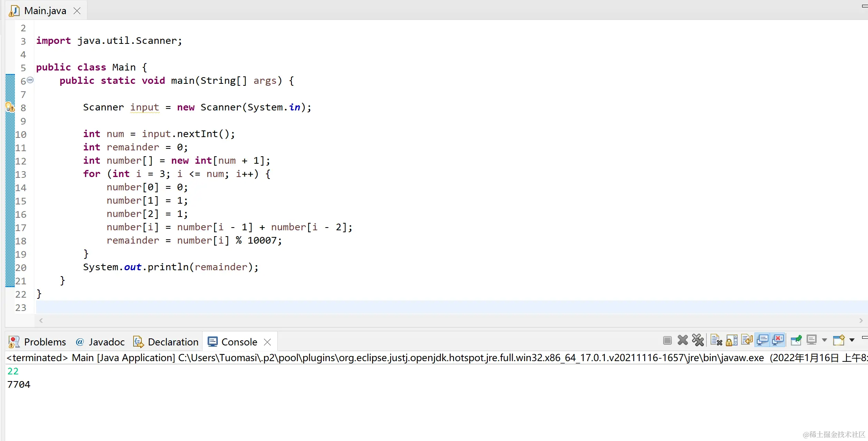The height and width of the screenshot is (441, 868).
Task: Toggle console scroll lock
Action: click(x=732, y=340)
